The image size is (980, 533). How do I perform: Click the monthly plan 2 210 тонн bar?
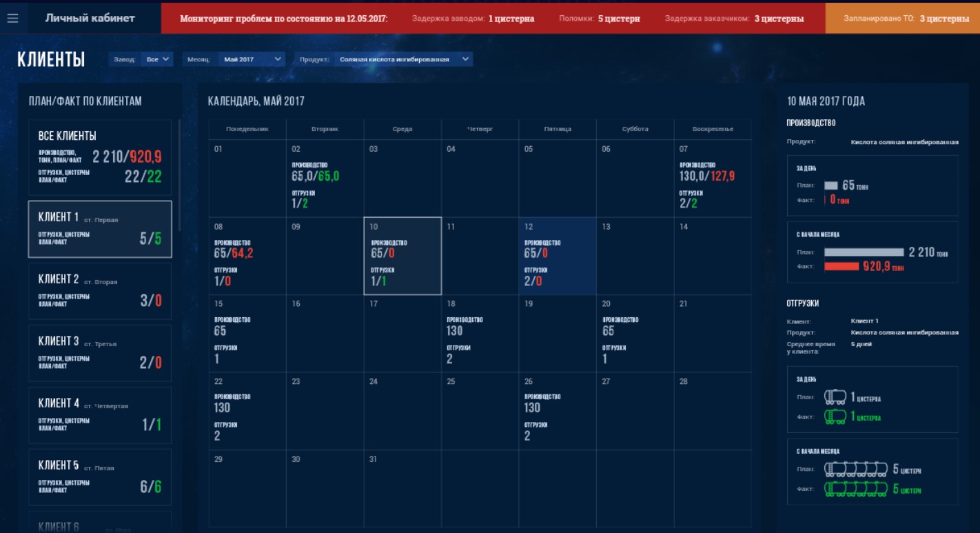click(x=864, y=252)
